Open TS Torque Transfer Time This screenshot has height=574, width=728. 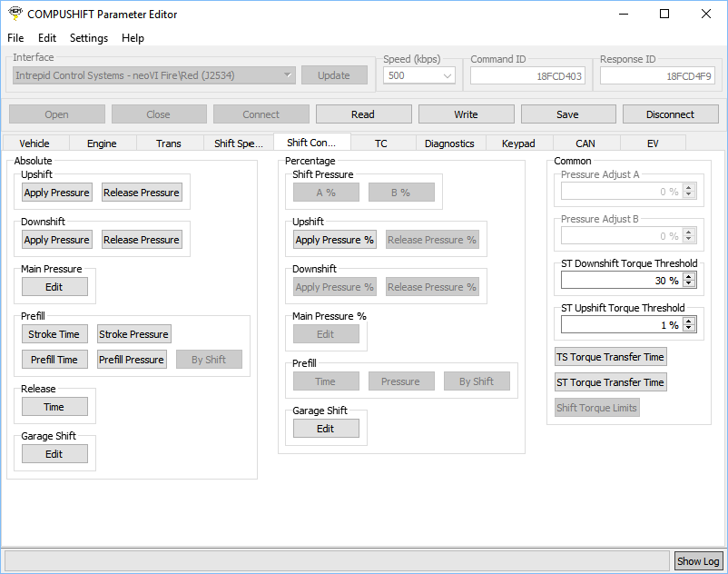(610, 357)
